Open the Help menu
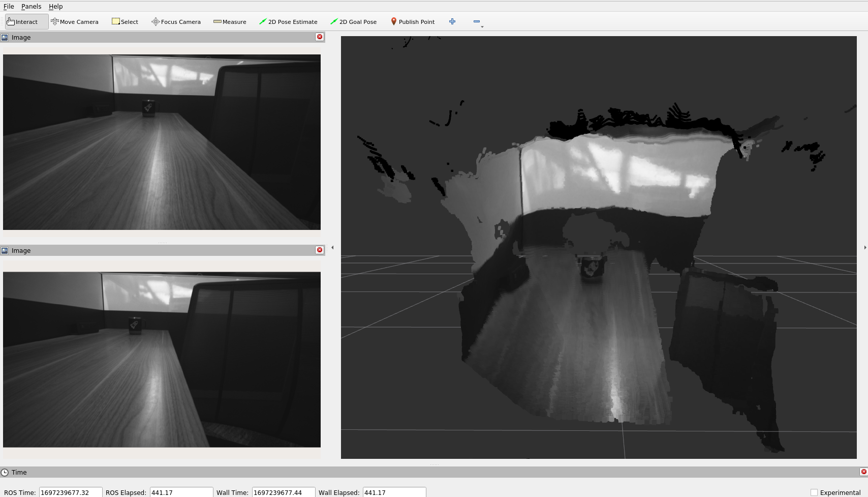This screenshot has width=868, height=497. pyautogui.click(x=56, y=6)
